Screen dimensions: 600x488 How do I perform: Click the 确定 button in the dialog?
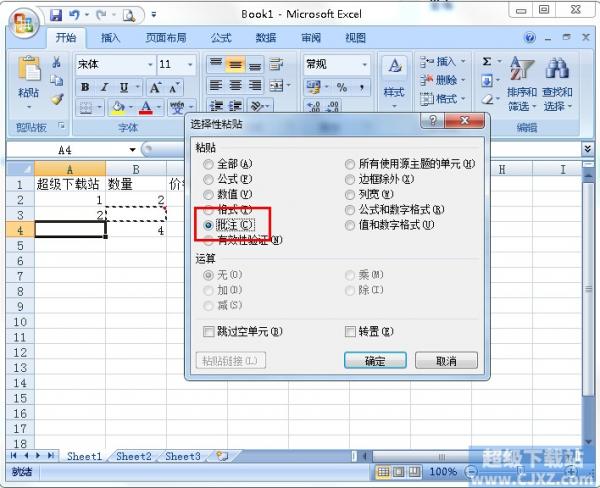[x=375, y=361]
